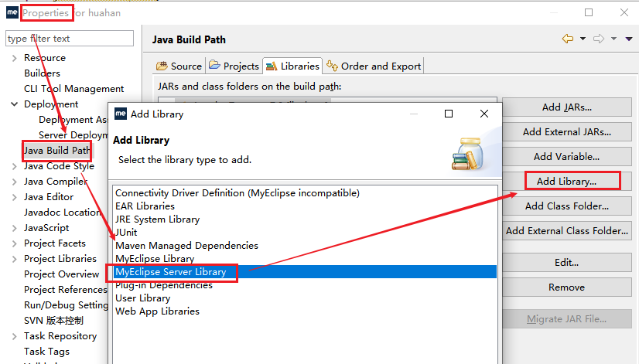This screenshot has height=364, width=639.
Task: Expand the Java Compiler node
Action: pos(15,182)
